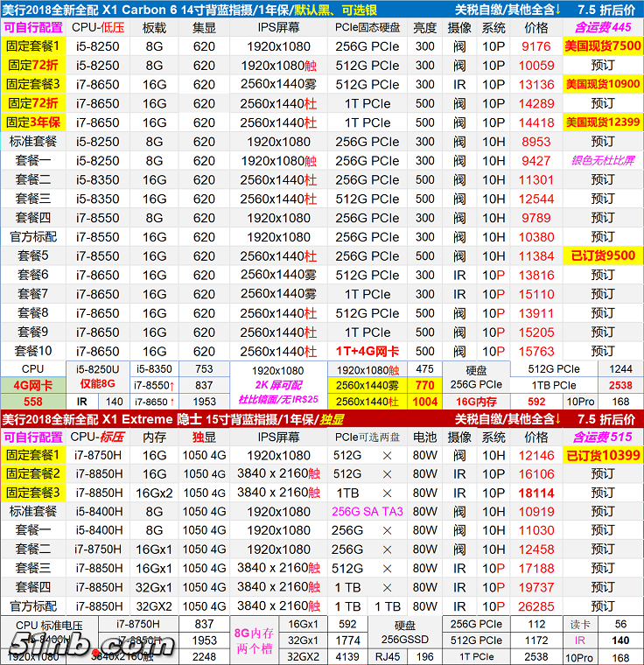Click the "读卡" cell
This screenshot has width=644, height=665.
[x=579, y=625]
